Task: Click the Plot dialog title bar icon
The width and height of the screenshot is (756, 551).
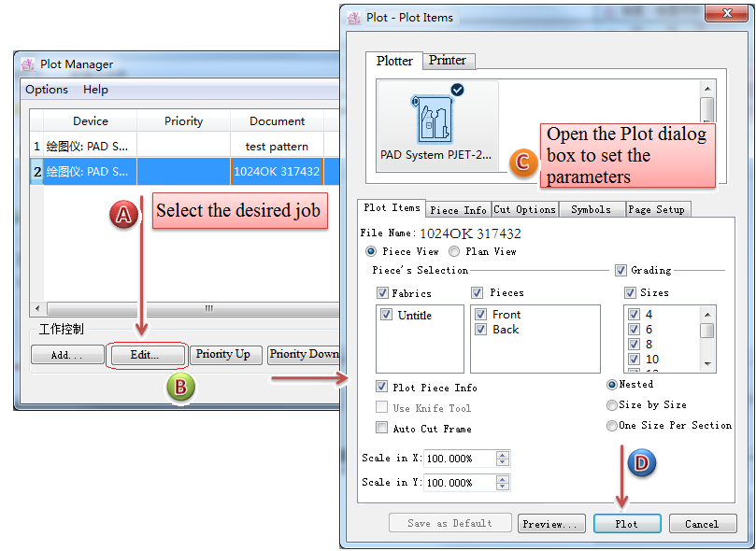Action: (x=353, y=17)
